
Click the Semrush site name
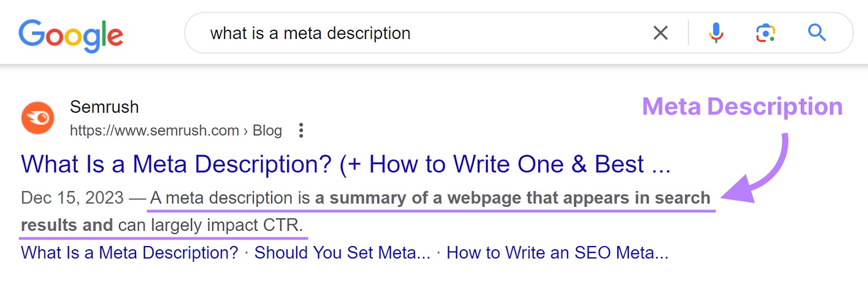(104, 107)
